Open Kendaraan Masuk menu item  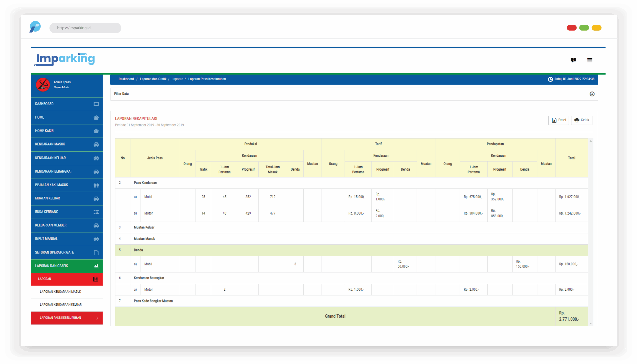pyautogui.click(x=50, y=144)
